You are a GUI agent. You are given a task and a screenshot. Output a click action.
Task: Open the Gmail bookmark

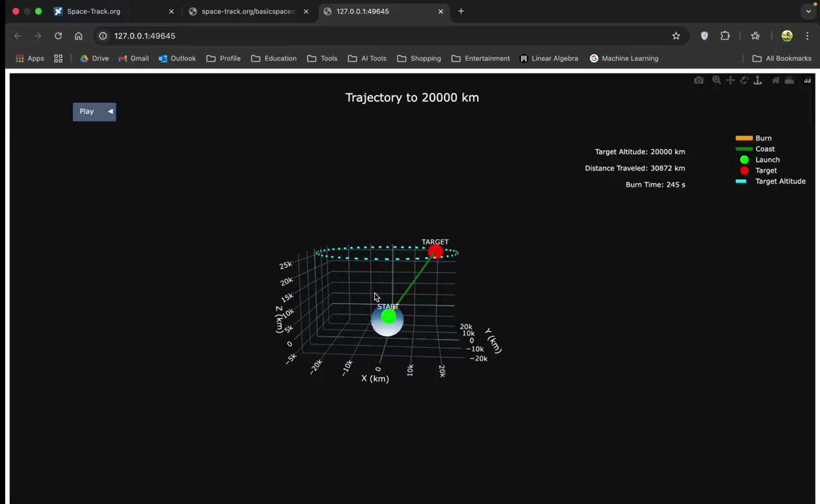click(133, 58)
